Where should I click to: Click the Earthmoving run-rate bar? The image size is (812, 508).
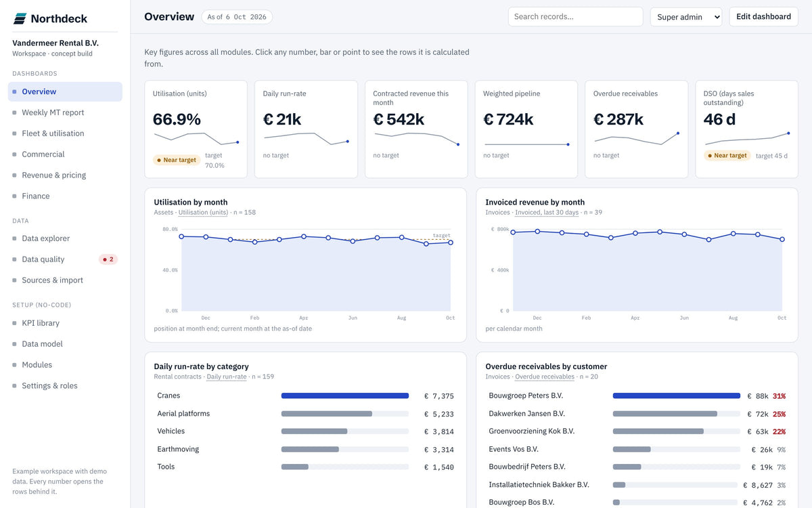coord(310,449)
